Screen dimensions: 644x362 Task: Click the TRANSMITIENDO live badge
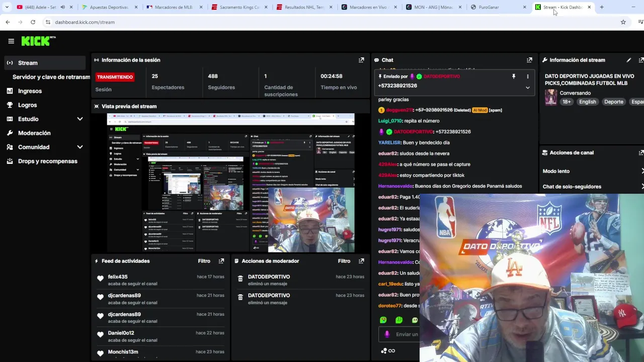[x=115, y=77]
